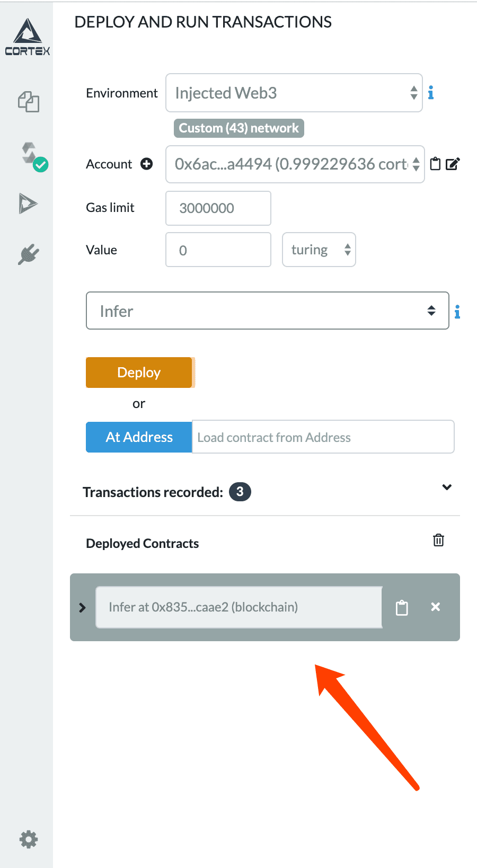This screenshot has width=477, height=868.
Task: Click info icon beside Infer contract
Action: (x=457, y=312)
